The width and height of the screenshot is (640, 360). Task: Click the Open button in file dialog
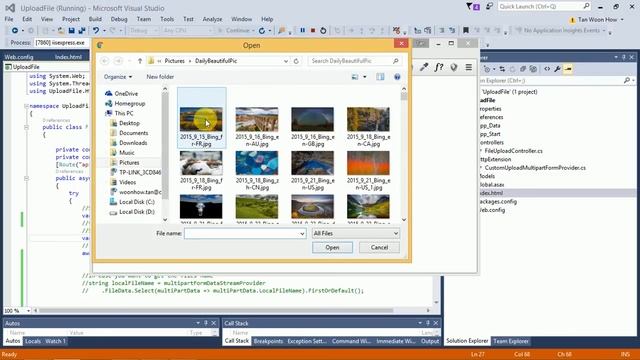click(x=332, y=247)
